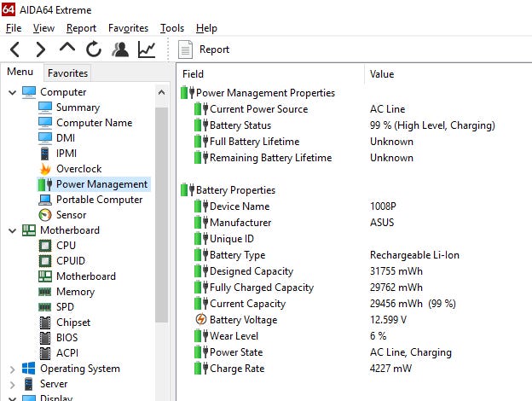Go up one level with the up arrow
The width and height of the screenshot is (532, 401).
tap(67, 48)
